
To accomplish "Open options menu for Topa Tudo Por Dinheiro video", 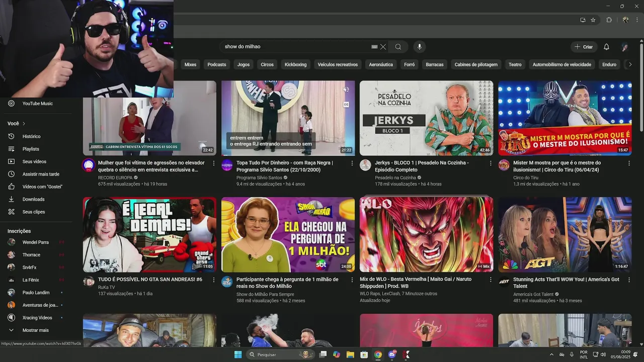I will [352, 163].
